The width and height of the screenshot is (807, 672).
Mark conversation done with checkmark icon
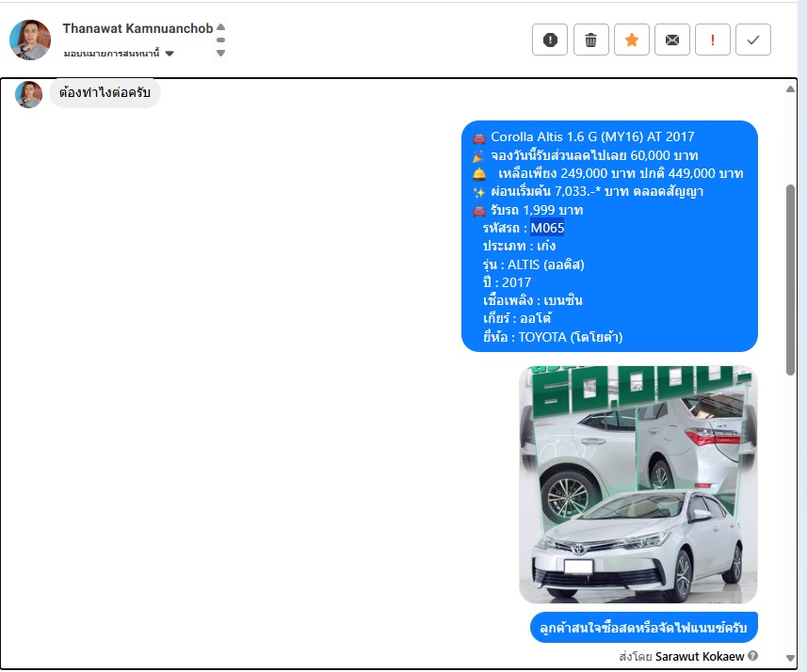coord(753,40)
